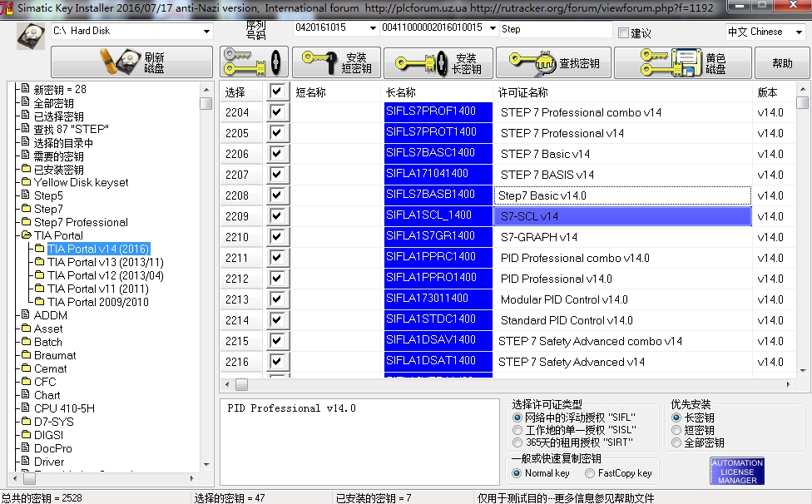Image resolution: width=812 pixels, height=504 pixels.
Task: Open the 00411000002016010015 dropdown
Action: tap(493, 28)
